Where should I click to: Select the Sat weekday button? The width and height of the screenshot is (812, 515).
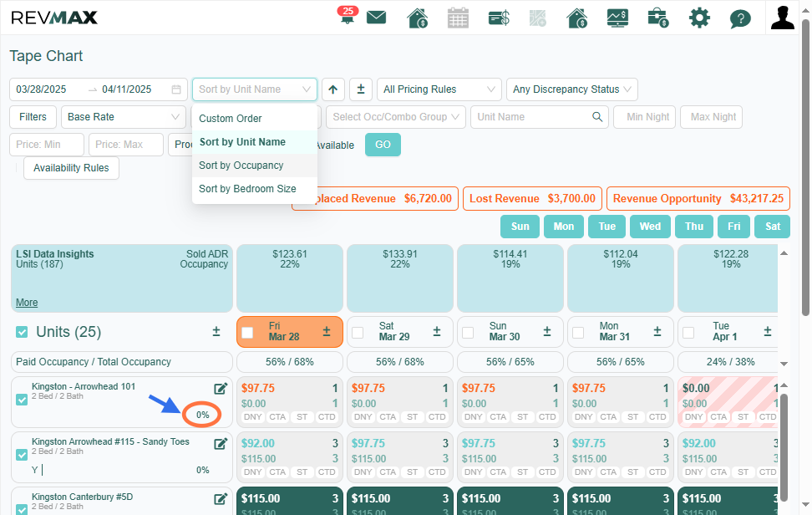[x=773, y=227]
